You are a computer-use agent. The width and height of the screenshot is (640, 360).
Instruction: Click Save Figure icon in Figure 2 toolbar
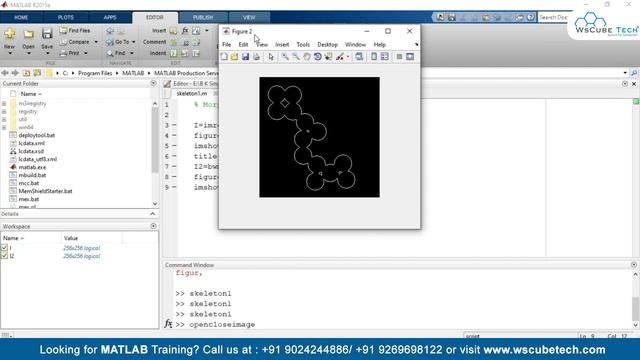tap(245, 57)
